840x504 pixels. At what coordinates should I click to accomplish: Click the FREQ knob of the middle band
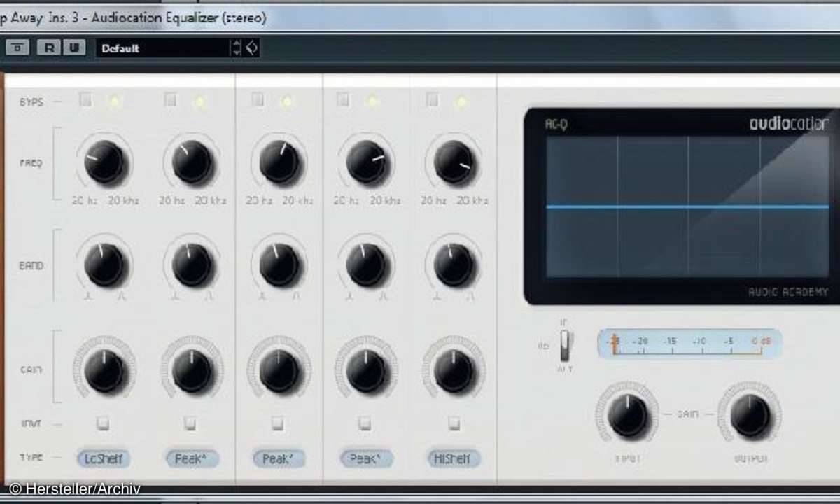click(x=279, y=162)
